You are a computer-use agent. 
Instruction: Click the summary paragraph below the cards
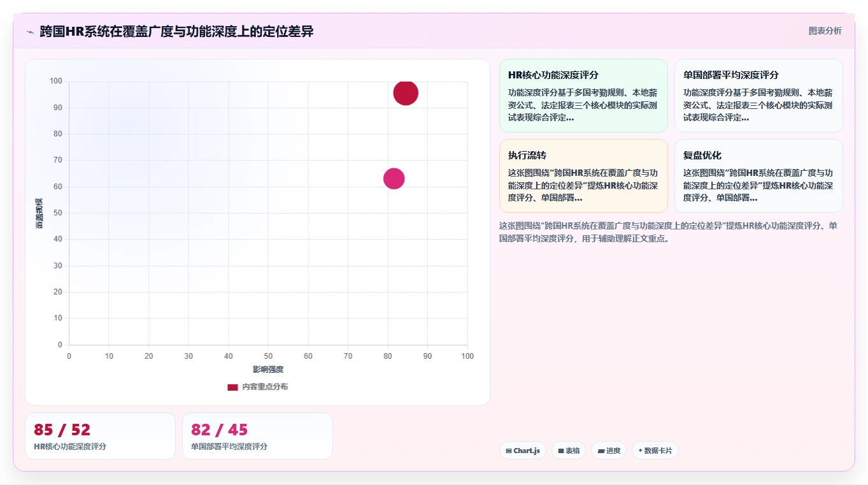click(x=668, y=233)
